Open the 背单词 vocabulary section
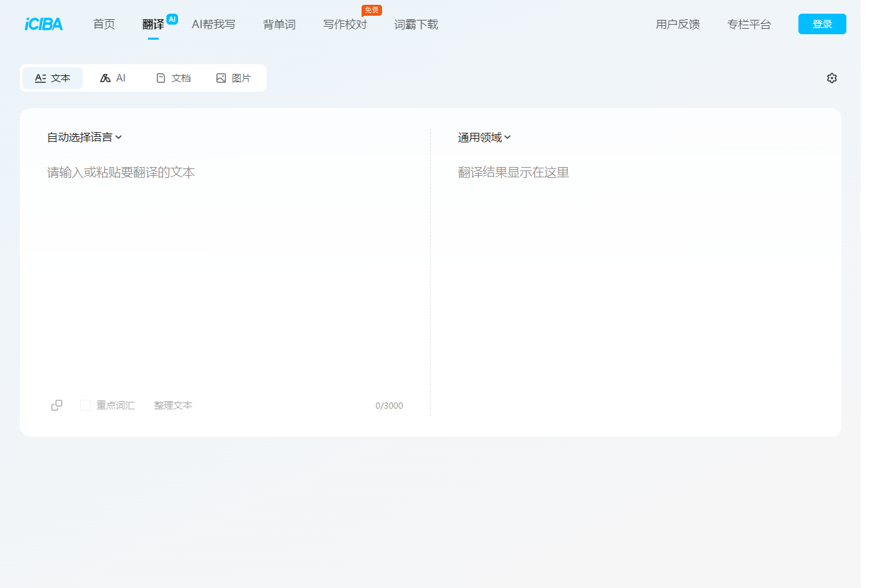Image resolution: width=871 pixels, height=588 pixels. (x=279, y=23)
